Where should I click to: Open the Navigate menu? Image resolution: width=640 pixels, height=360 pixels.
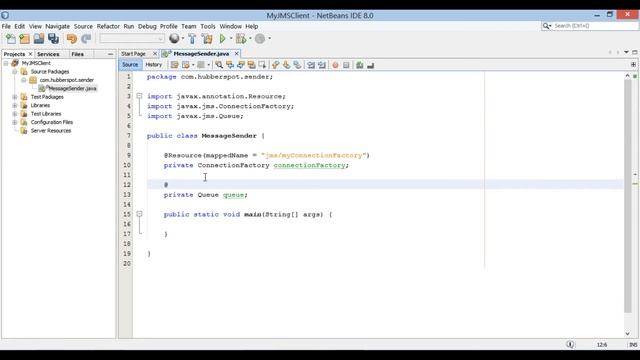pos(58,26)
